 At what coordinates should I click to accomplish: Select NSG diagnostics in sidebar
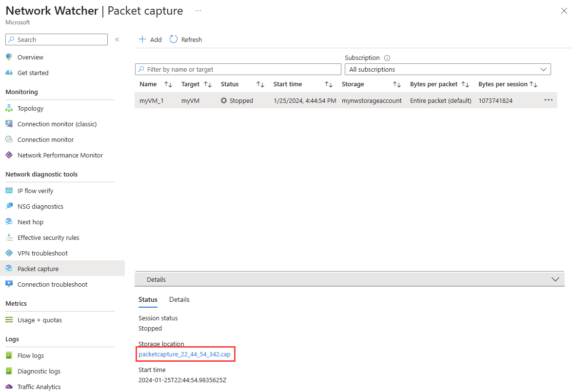[x=40, y=206]
